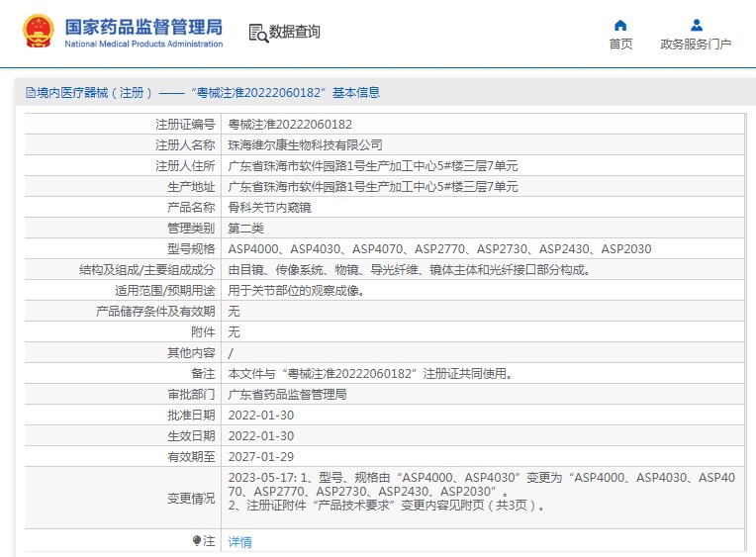Click 批准日期 value 2022-01-30
Screen dimensions: 756x557
[261, 416]
